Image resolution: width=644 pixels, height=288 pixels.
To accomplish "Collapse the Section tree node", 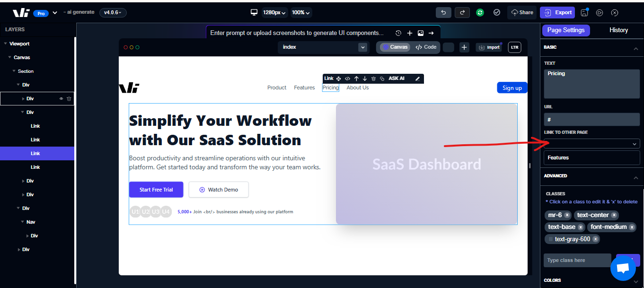I will coord(14,71).
